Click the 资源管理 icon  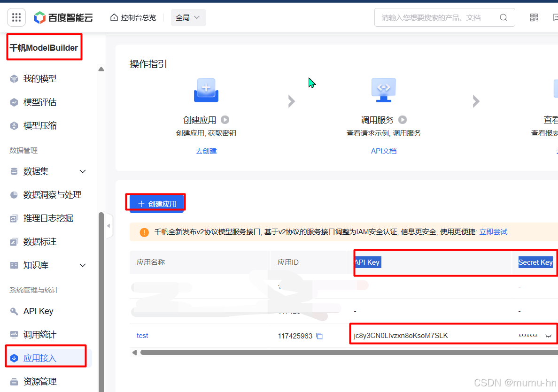coord(14,382)
